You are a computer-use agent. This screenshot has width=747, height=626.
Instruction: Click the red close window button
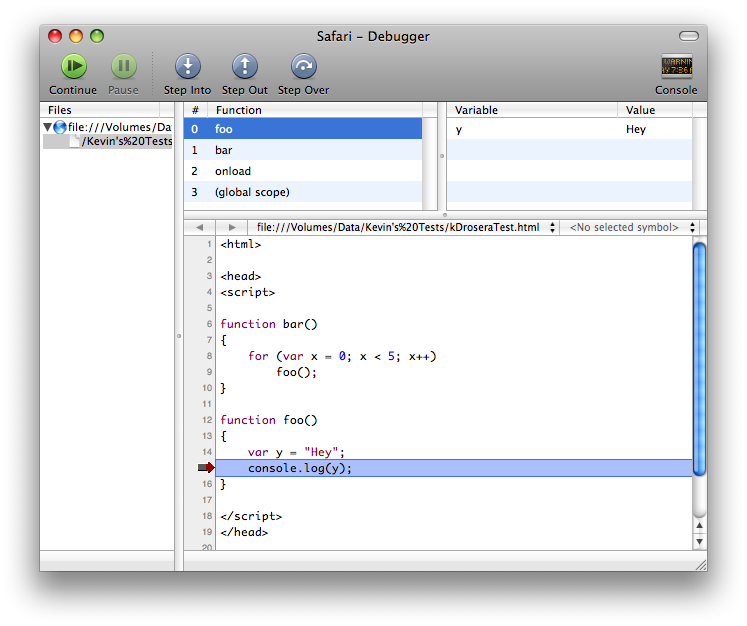pos(55,36)
